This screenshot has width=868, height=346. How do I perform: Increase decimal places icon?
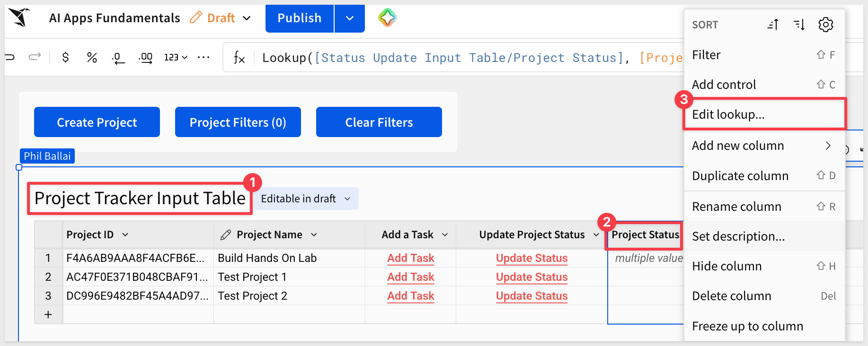click(145, 58)
